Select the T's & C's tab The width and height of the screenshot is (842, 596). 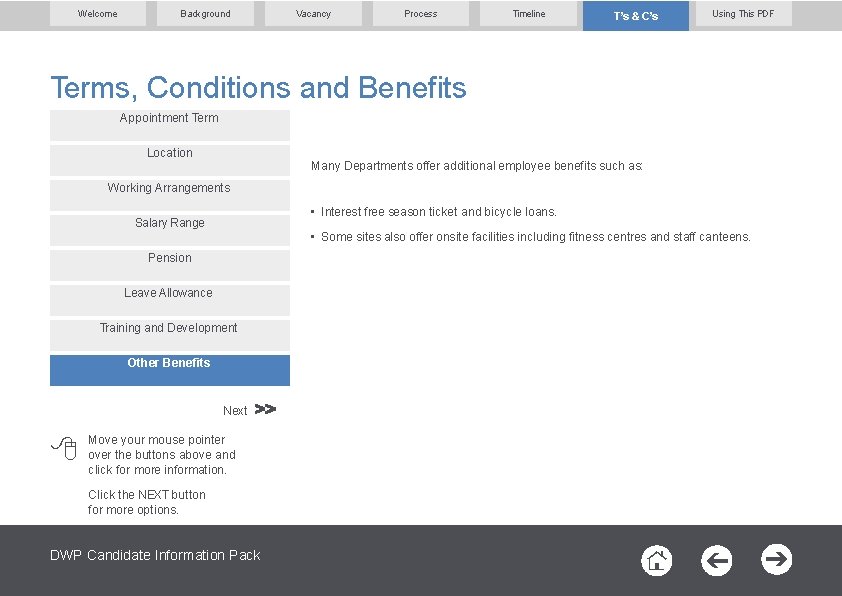tap(635, 15)
